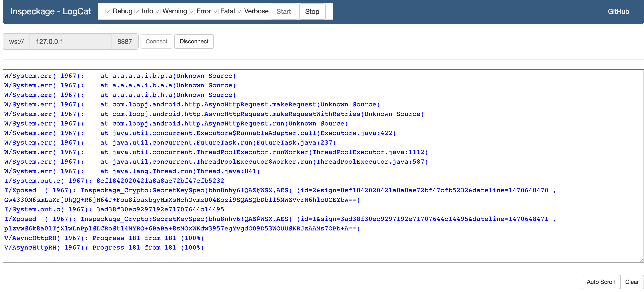This screenshot has height=292, width=644.
Task: Select the ws:// protocol dropdown
Action: pos(17,41)
